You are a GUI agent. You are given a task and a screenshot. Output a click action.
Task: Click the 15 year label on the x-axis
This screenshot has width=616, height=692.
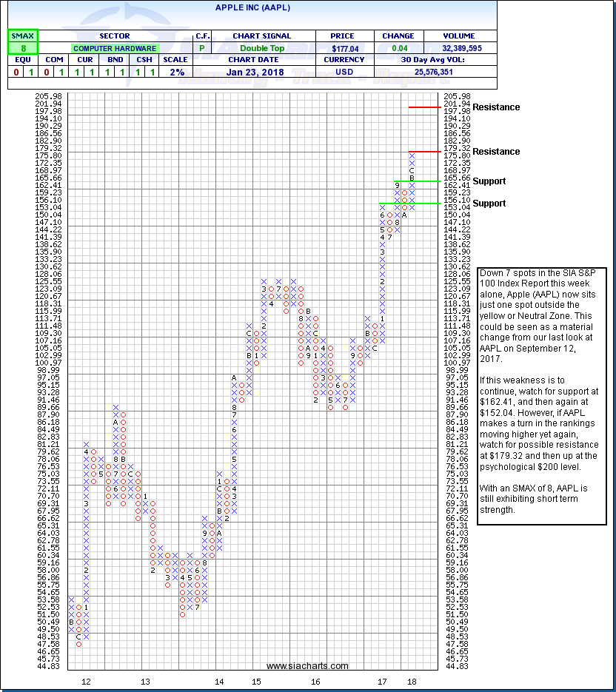point(255,680)
